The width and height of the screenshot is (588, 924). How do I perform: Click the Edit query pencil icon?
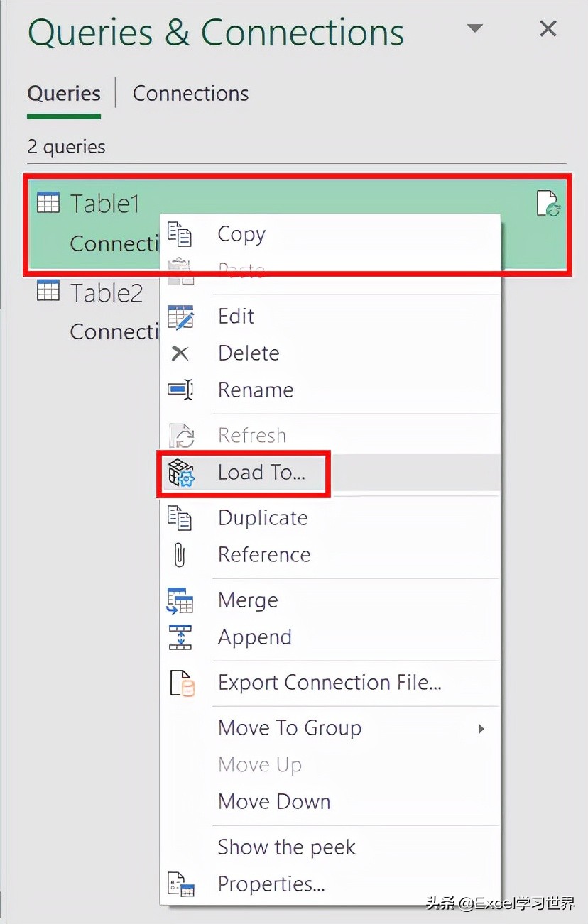coord(180,317)
